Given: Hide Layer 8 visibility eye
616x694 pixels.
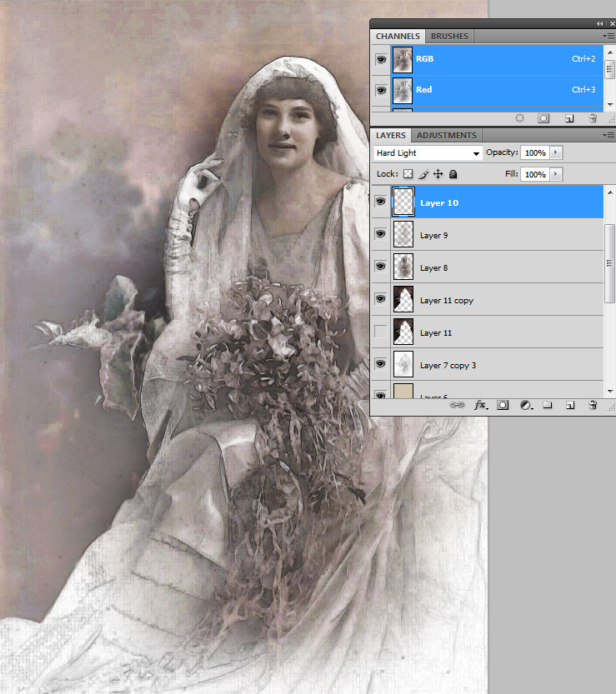Looking at the screenshot, I should pos(380,266).
